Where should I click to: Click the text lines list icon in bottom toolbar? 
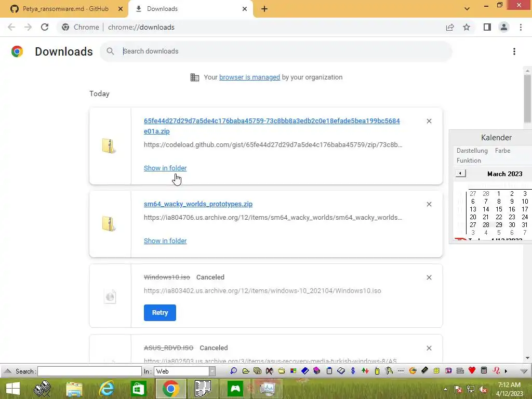(x=460, y=371)
